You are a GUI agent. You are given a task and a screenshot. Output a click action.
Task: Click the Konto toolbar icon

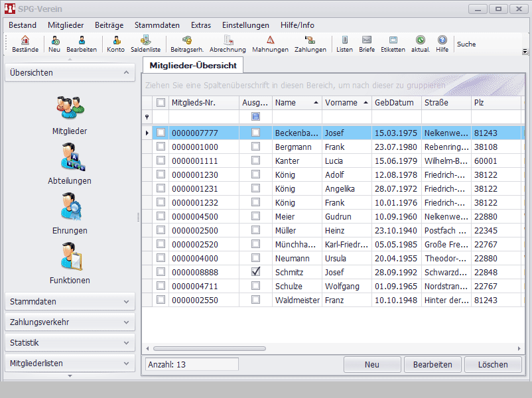coord(115,44)
